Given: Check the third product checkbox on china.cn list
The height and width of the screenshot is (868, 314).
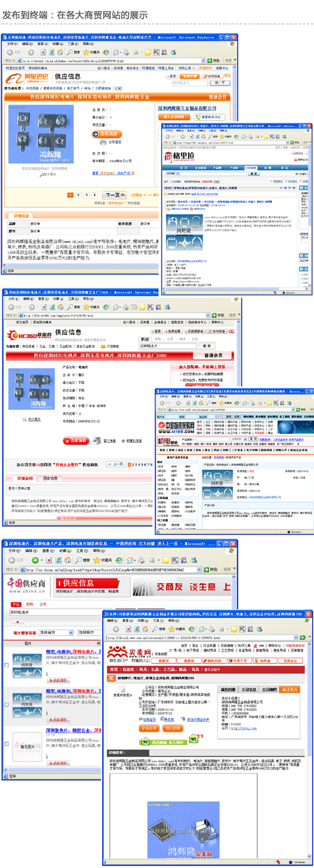Looking at the screenshot, I should (x=6, y=744).
